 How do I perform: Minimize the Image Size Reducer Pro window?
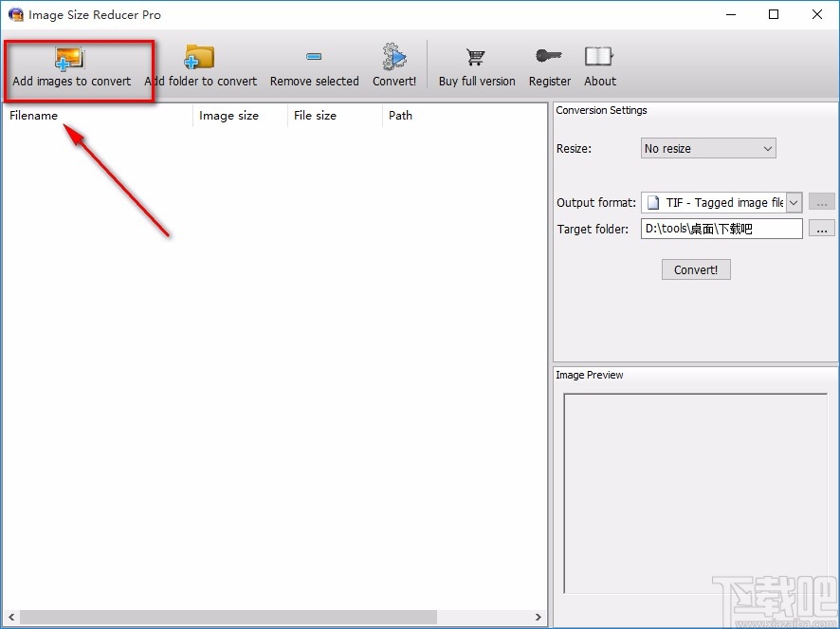point(731,14)
